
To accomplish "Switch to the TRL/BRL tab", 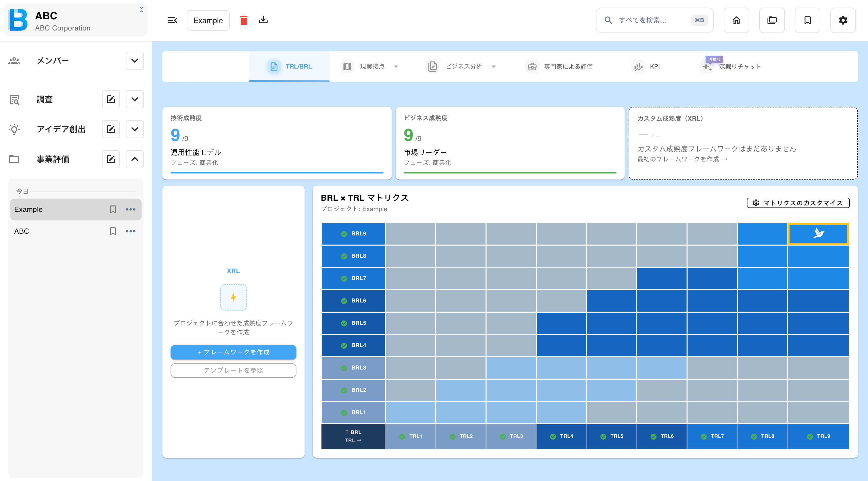I will pyautogui.click(x=289, y=66).
